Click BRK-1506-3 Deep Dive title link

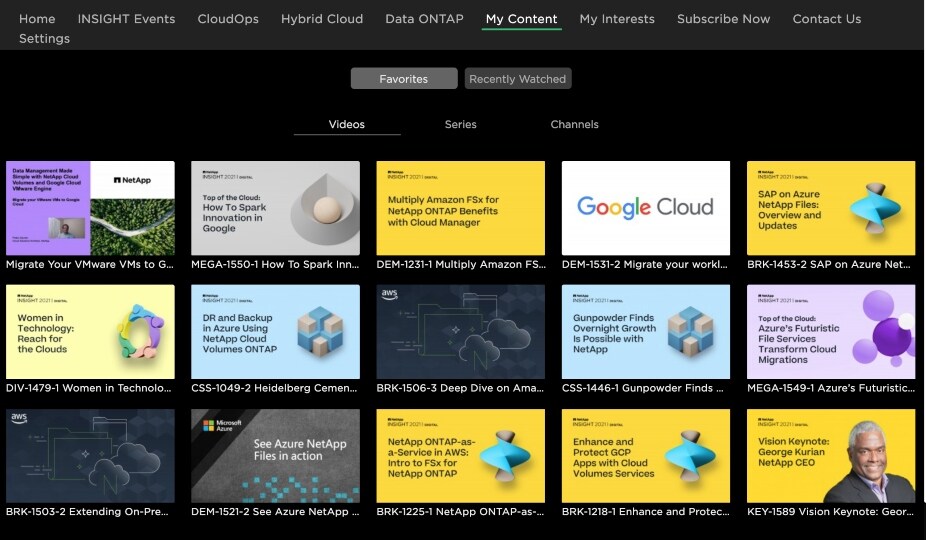click(x=460, y=388)
